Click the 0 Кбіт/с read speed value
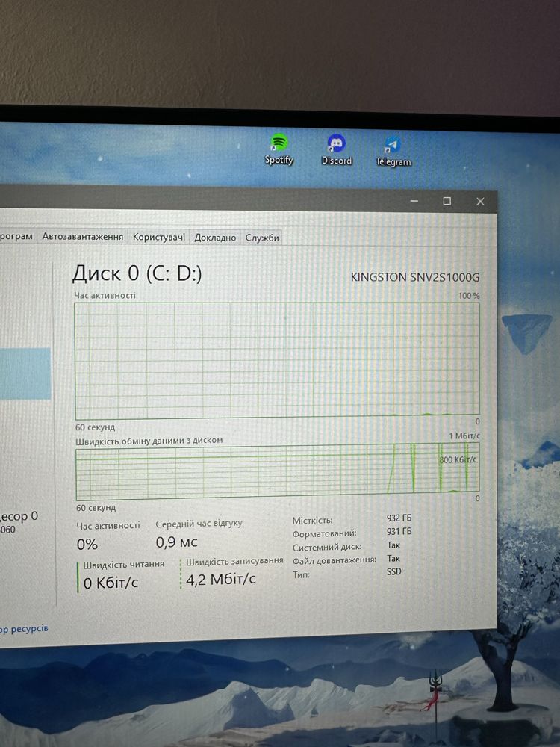560x747 pixels. coord(111,583)
